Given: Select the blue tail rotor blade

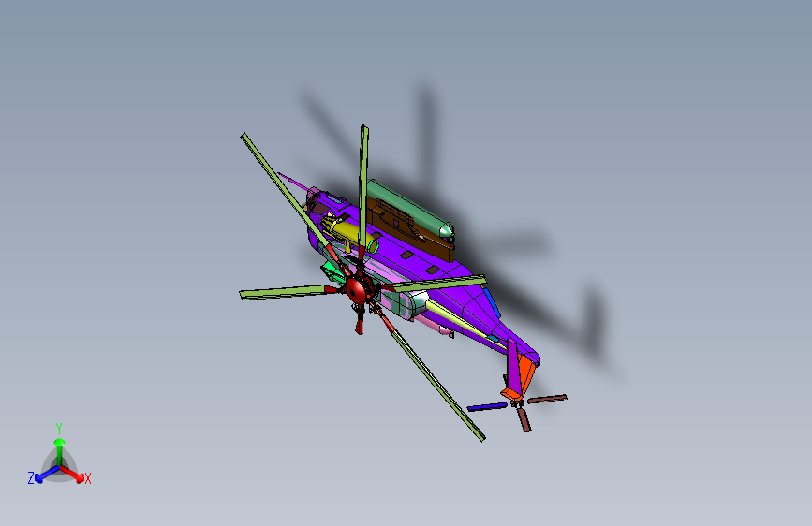Looking at the screenshot, I should tap(487, 407).
